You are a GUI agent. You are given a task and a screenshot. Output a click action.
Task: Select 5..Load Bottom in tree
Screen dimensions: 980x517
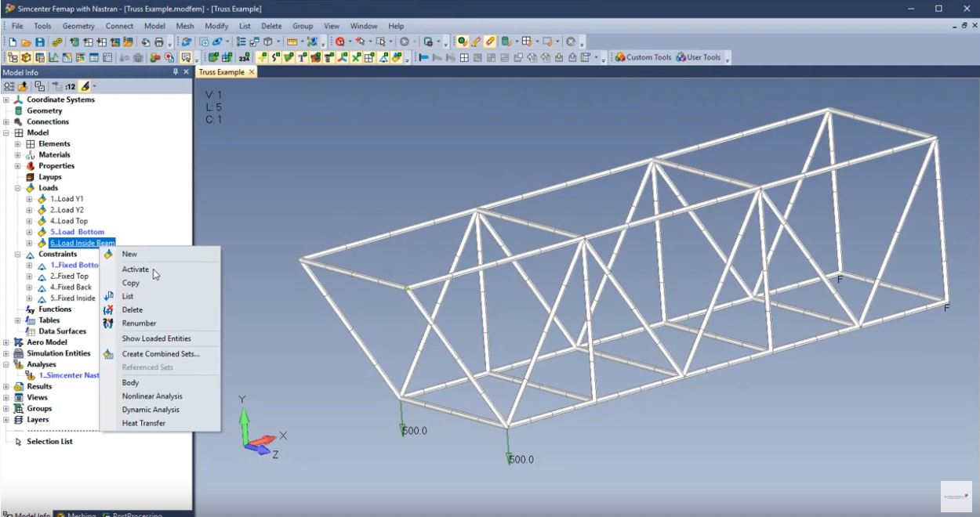tap(77, 232)
